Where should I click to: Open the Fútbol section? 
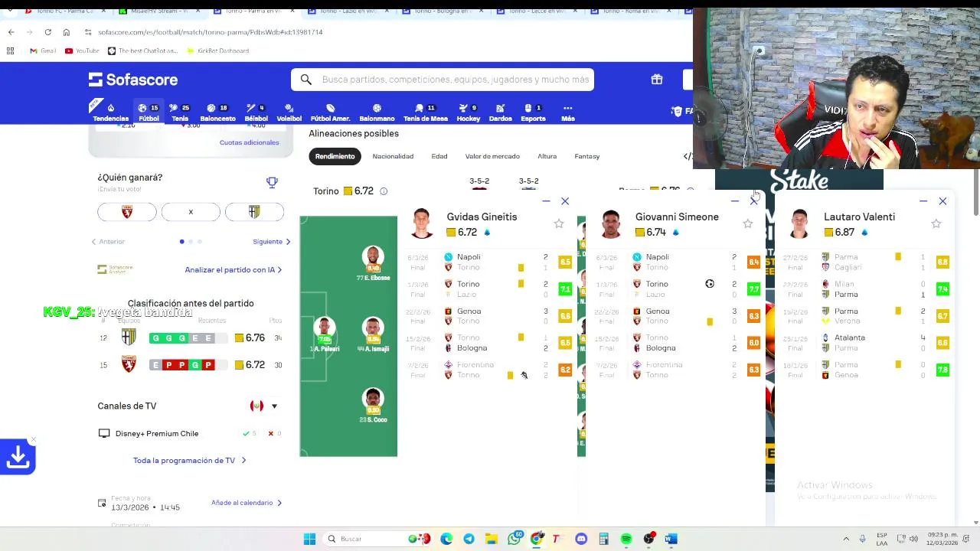click(149, 112)
